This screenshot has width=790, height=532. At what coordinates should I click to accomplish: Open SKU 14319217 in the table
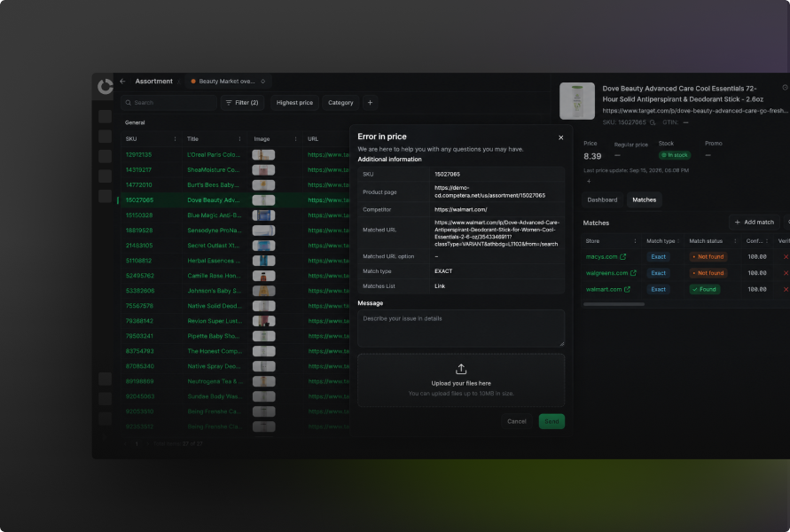[138, 169]
